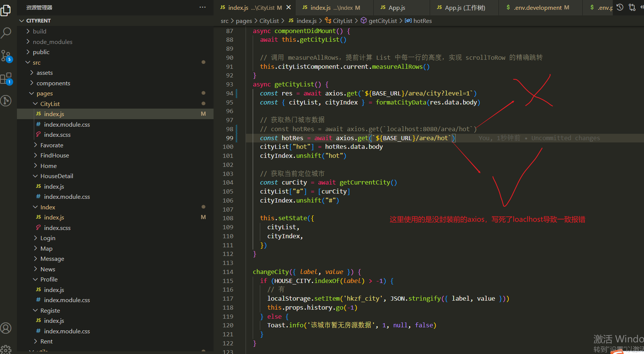Open index.js under Index folder
The image size is (644, 354).
(x=54, y=217)
